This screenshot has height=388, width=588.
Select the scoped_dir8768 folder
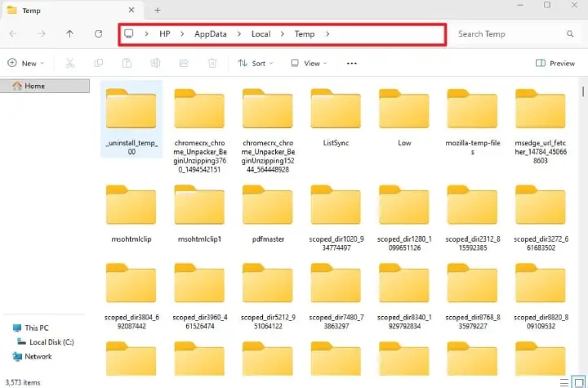point(473,297)
